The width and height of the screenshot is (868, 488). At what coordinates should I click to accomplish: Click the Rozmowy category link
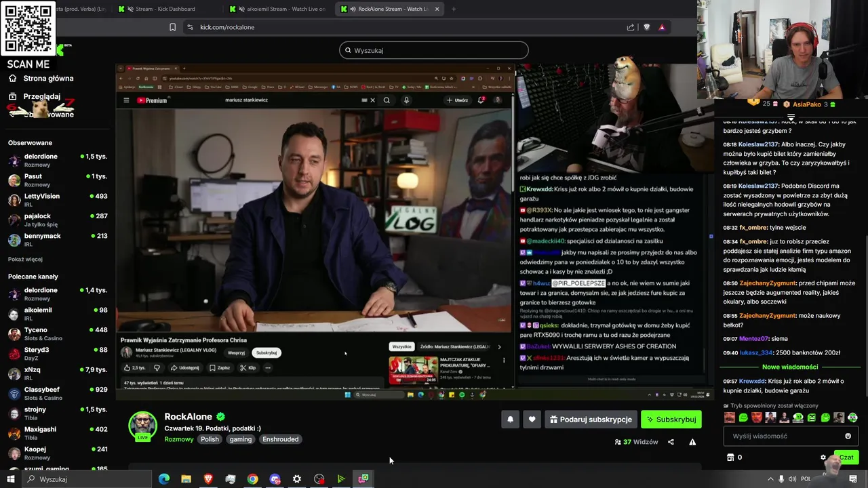pos(179,439)
